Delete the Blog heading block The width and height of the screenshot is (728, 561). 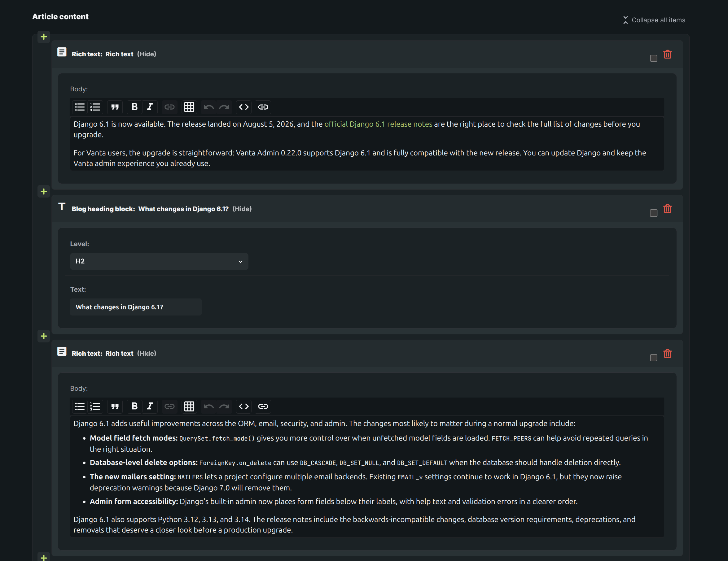click(667, 209)
